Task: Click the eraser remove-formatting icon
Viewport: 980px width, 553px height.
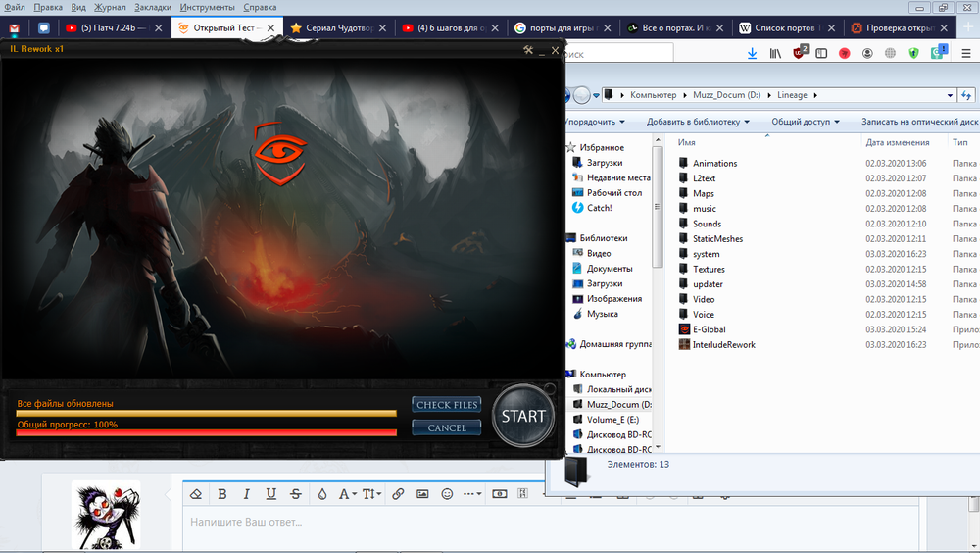Action: (x=195, y=494)
